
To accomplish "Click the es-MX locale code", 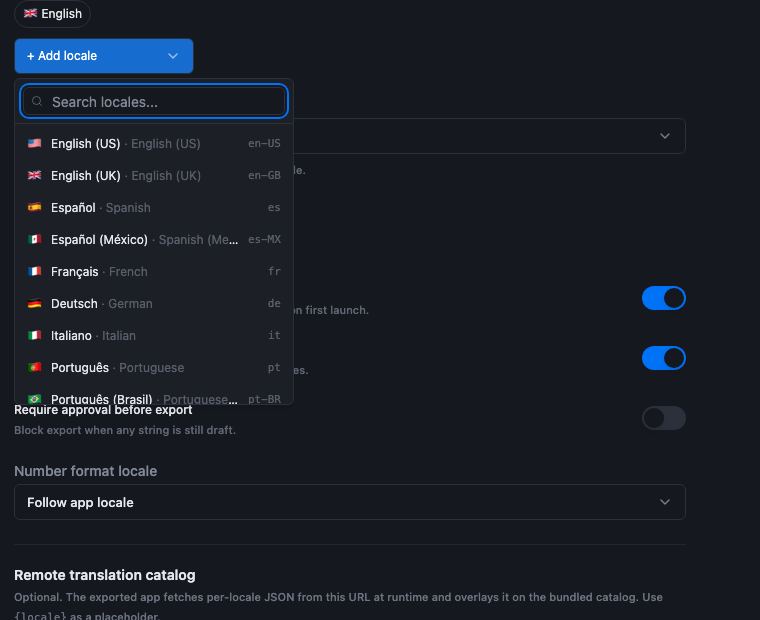I will (264, 239).
